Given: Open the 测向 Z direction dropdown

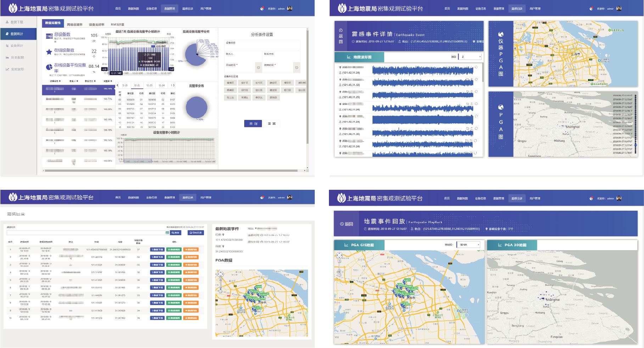Looking at the screenshot, I should 470,57.
